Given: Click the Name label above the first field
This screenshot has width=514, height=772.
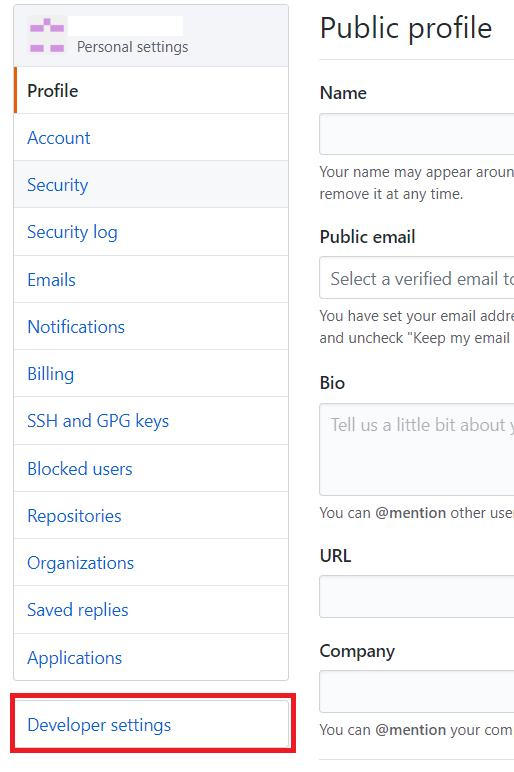Looking at the screenshot, I should [x=343, y=93].
